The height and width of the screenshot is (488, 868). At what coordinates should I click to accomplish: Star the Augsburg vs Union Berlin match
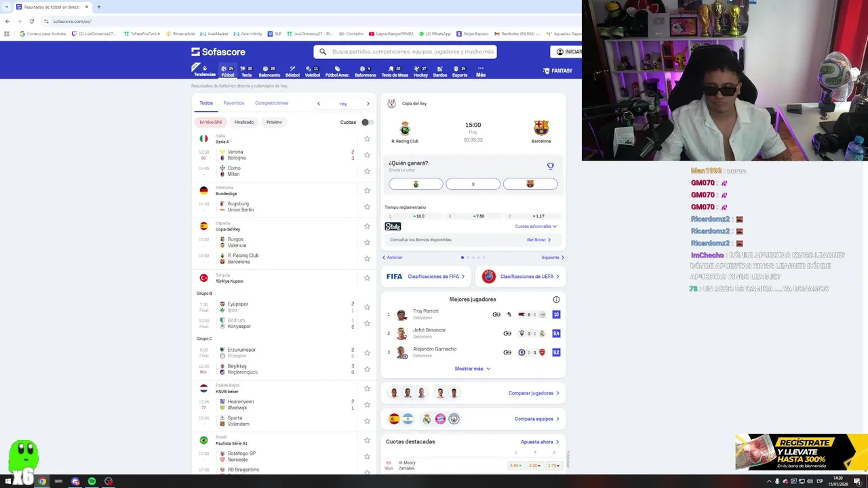[367, 207]
